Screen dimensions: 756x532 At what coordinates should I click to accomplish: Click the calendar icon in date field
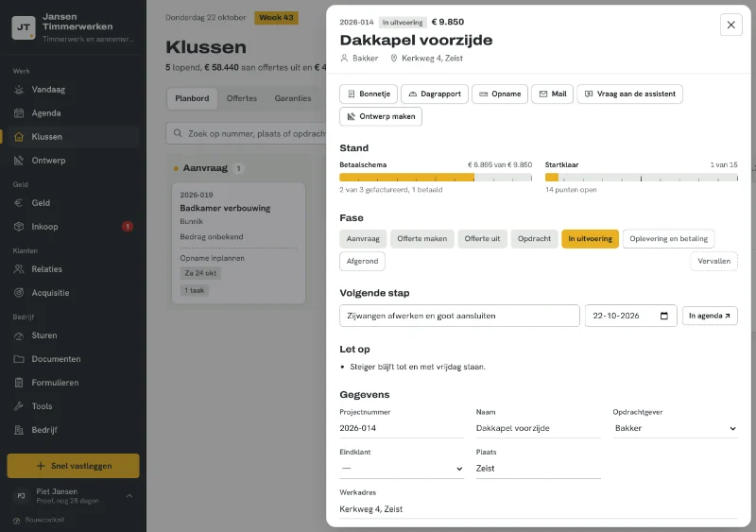664,316
